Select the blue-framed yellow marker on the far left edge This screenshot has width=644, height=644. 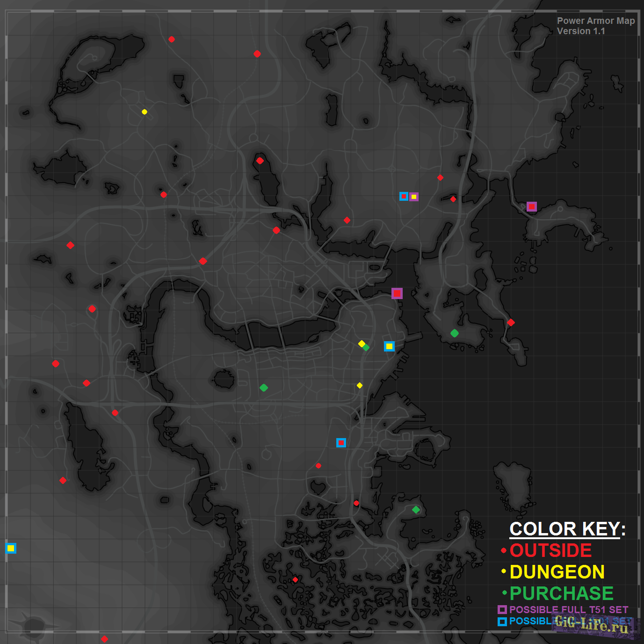coord(11,548)
